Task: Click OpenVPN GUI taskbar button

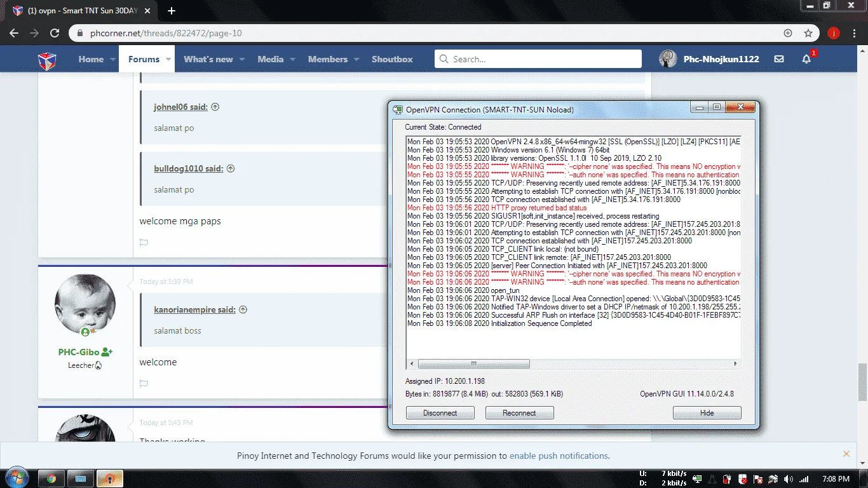Action: tap(111, 478)
